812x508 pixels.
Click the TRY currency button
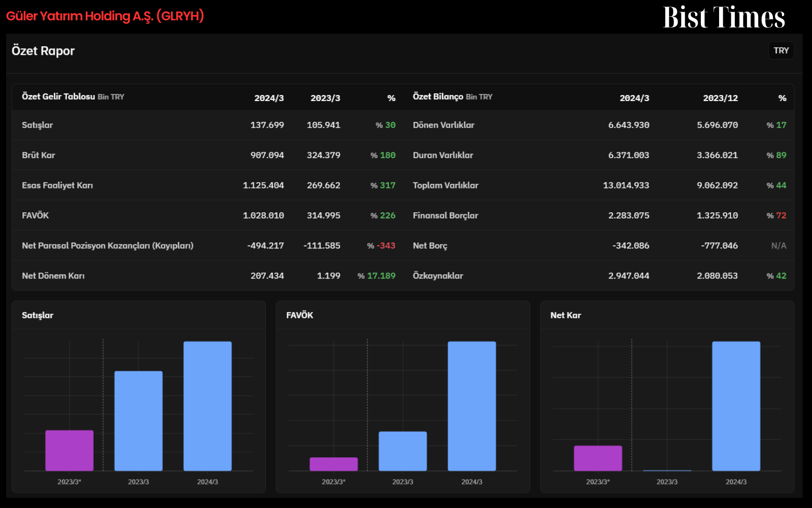[x=781, y=50]
